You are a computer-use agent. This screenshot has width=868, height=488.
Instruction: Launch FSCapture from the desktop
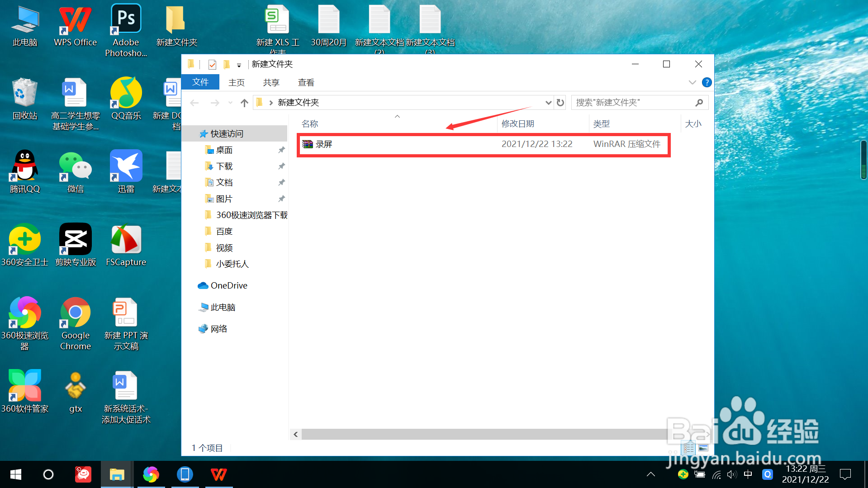point(125,240)
